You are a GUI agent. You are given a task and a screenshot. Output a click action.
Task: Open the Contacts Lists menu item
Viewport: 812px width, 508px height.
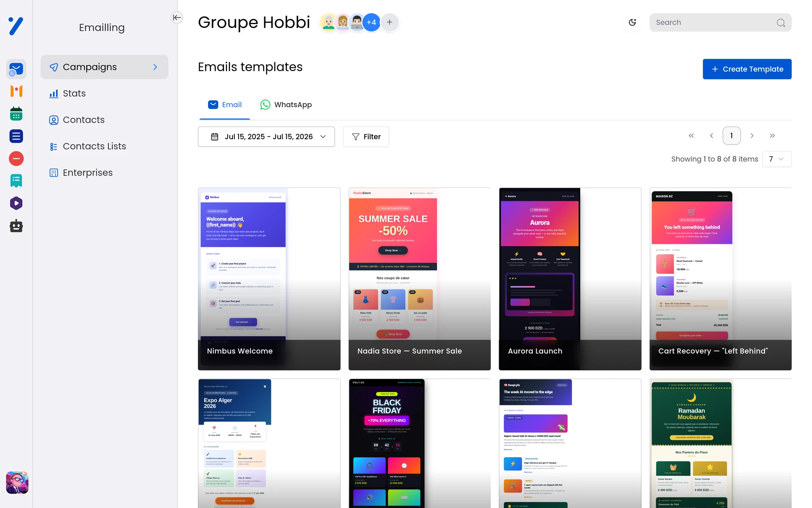click(104, 146)
